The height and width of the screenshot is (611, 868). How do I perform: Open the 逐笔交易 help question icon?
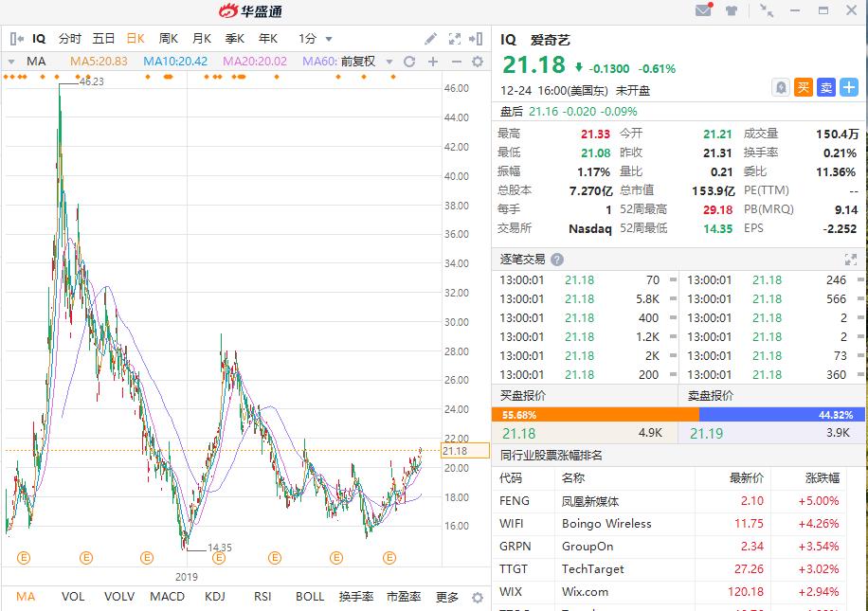(x=557, y=259)
